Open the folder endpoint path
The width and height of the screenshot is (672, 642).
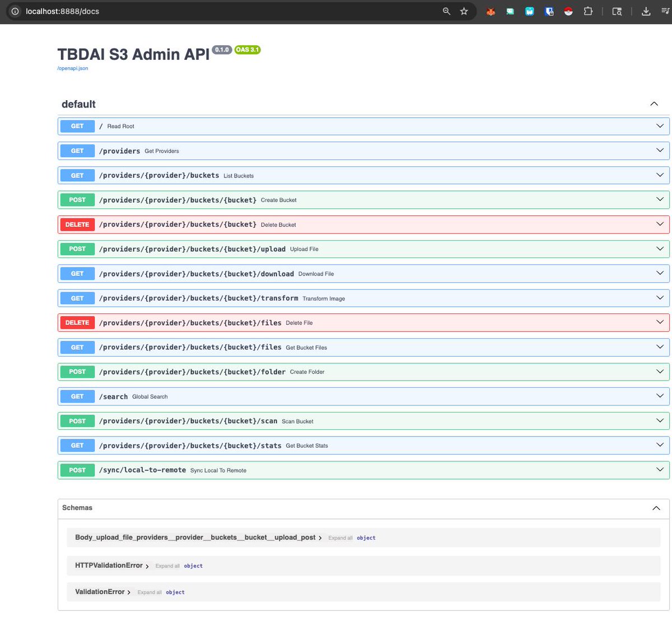[192, 372]
